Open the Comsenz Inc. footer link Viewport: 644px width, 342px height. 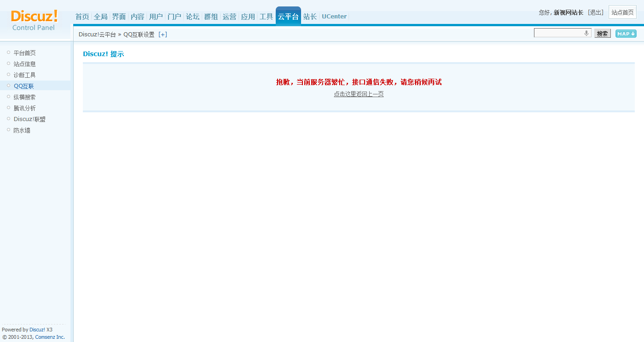[50, 337]
